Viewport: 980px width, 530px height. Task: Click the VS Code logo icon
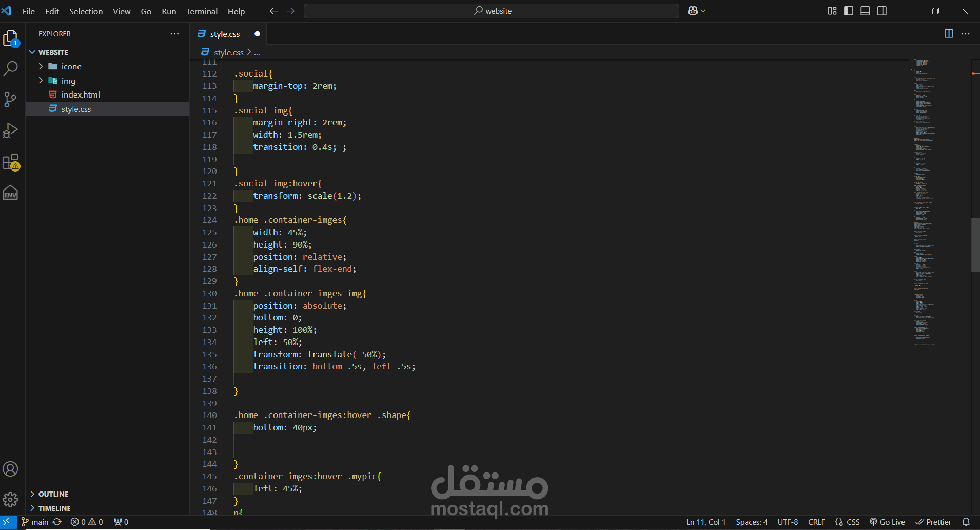pos(7,11)
